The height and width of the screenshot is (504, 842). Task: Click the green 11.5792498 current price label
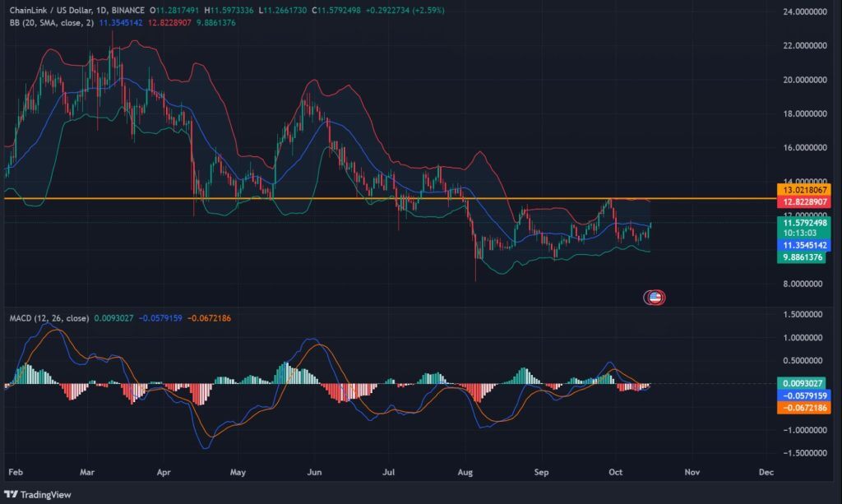[803, 222]
